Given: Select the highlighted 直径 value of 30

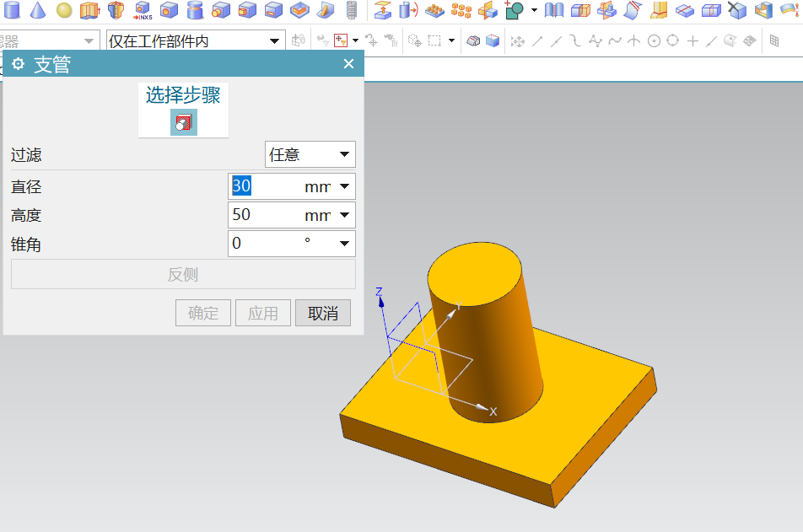Looking at the screenshot, I should (242, 186).
